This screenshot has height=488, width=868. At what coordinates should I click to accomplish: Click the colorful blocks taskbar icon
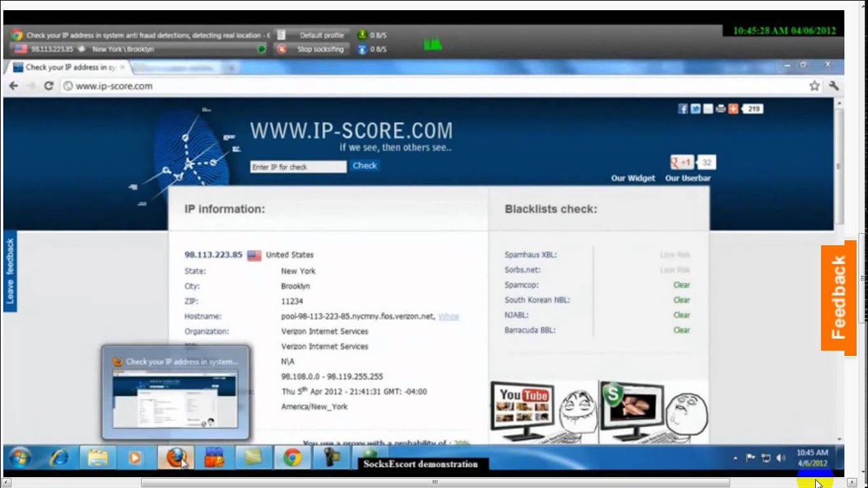point(214,458)
